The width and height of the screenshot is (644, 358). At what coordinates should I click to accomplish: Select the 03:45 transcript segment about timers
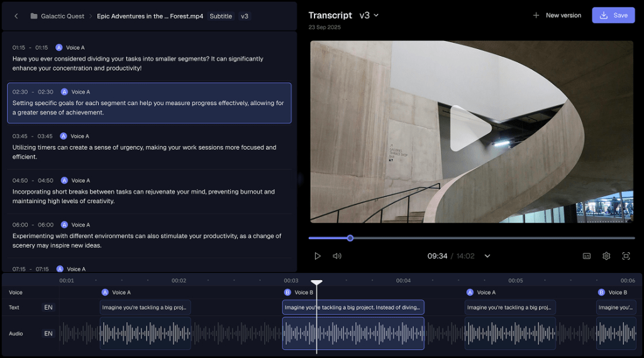tap(149, 147)
